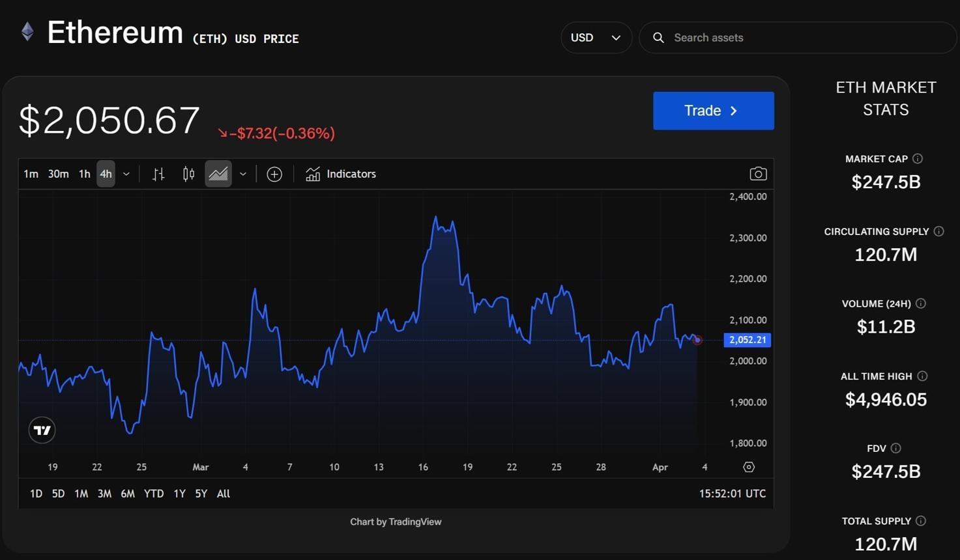Select the candlestick chart style icon
The image size is (960, 560).
click(188, 174)
